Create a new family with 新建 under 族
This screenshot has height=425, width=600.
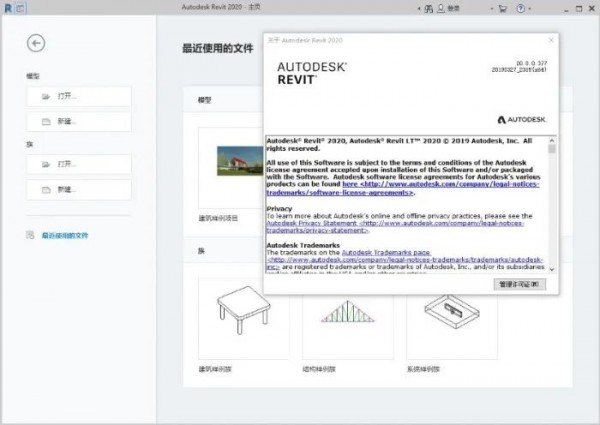[79, 190]
